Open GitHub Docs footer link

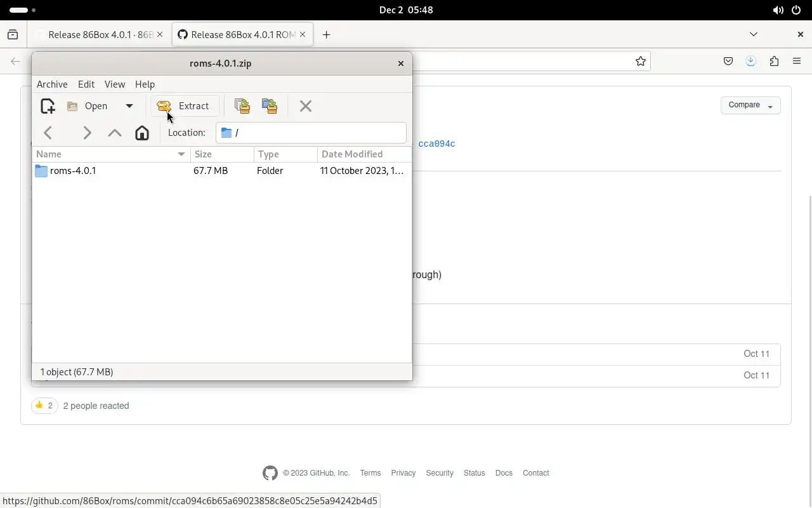(504, 473)
